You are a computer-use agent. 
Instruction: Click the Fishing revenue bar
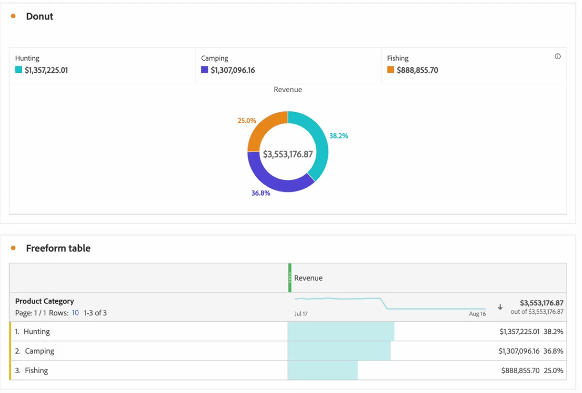[x=323, y=370]
